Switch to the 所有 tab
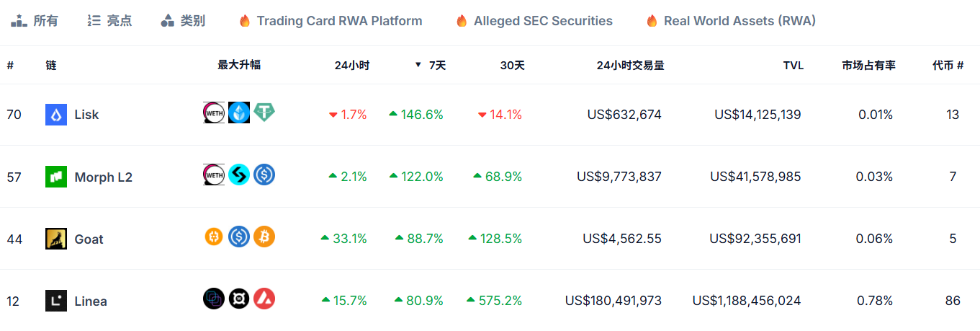The height and width of the screenshot is (331, 980). [x=35, y=21]
